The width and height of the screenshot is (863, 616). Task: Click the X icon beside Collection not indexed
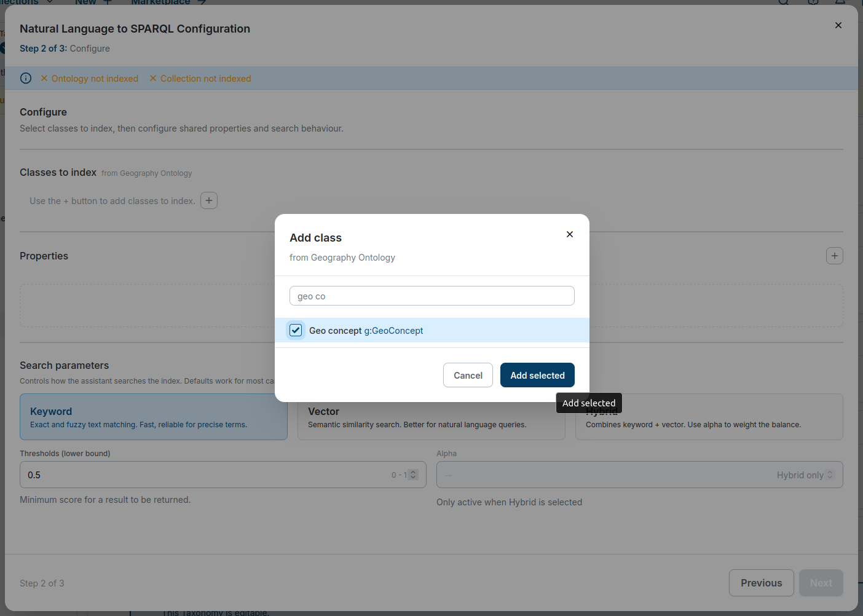[x=153, y=78]
